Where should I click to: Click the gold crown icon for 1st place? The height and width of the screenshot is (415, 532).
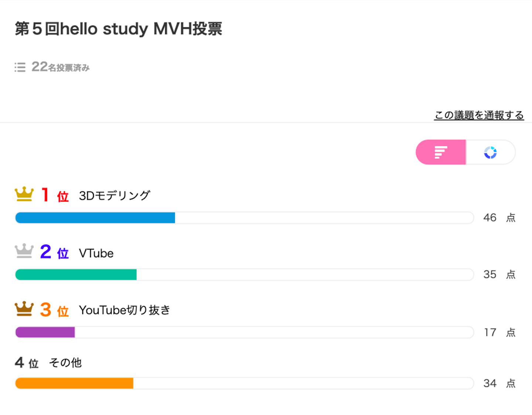24,194
